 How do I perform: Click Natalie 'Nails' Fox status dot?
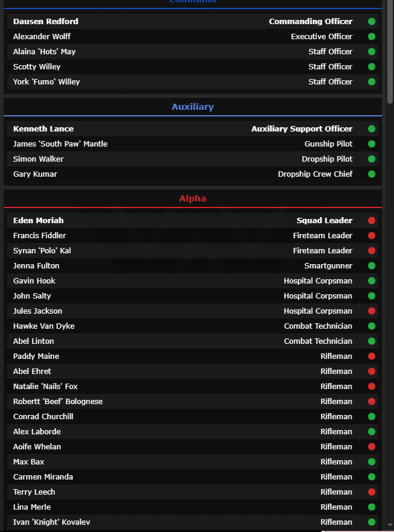372,387
